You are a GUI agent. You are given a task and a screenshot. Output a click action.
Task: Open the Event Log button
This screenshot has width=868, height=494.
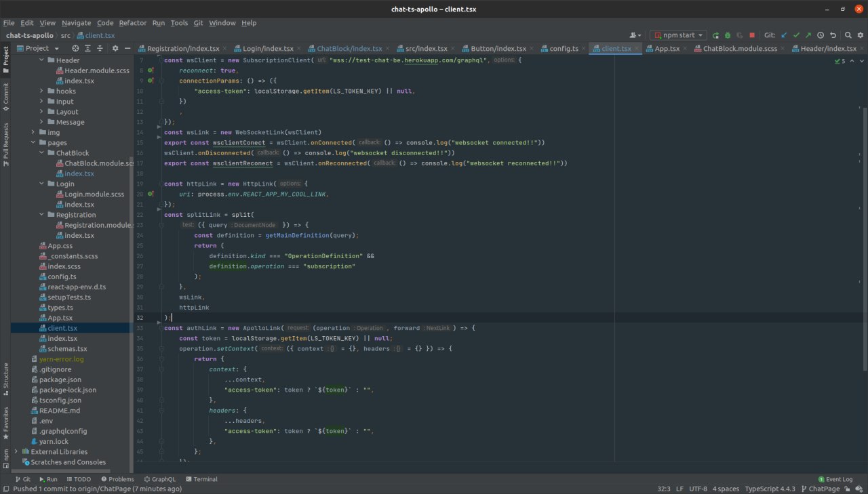tap(835, 479)
